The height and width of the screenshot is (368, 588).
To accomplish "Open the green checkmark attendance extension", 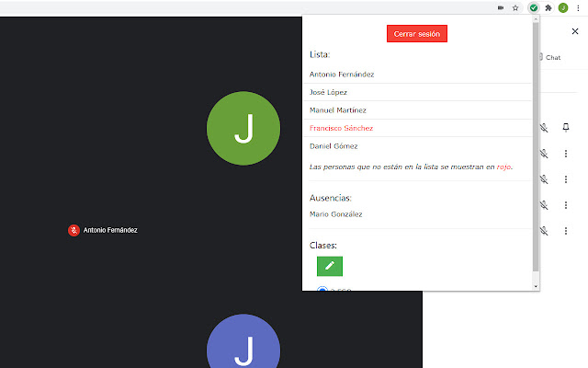I will pos(534,8).
